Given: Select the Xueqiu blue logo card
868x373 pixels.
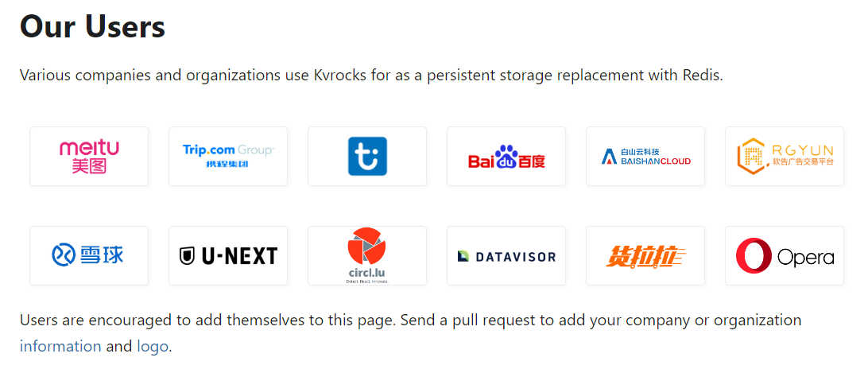Looking at the screenshot, I should 89,255.
